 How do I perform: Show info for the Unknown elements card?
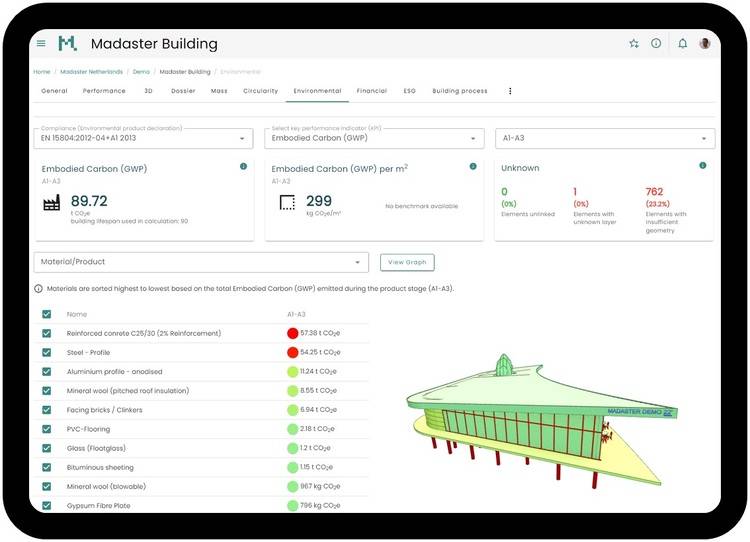703,166
